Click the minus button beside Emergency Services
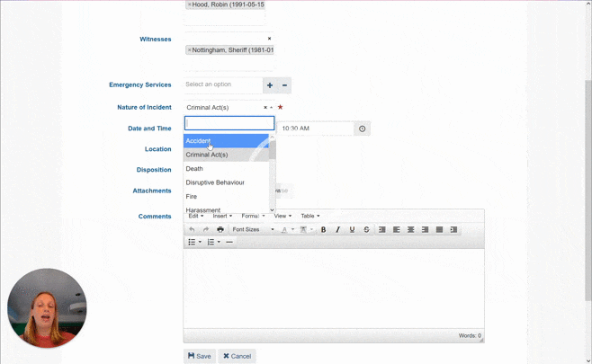 click(284, 85)
